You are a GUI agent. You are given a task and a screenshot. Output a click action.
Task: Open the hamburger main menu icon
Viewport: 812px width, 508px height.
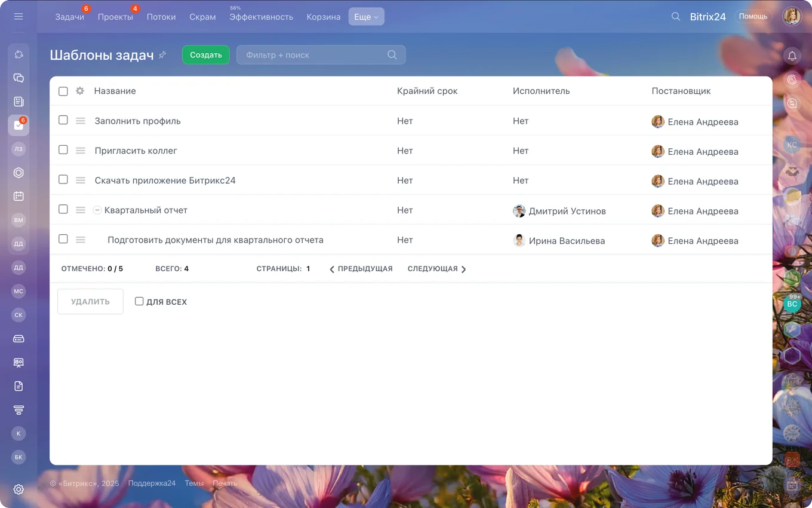19,17
